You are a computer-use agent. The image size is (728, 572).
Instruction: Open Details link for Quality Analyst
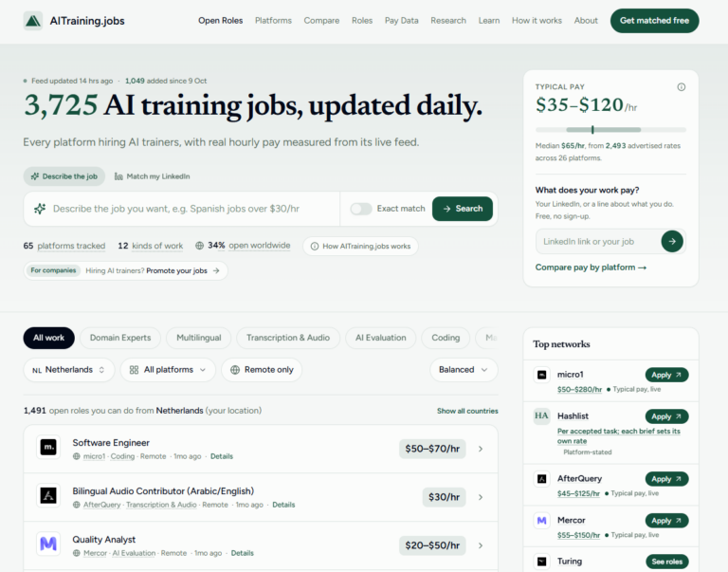[243, 553]
